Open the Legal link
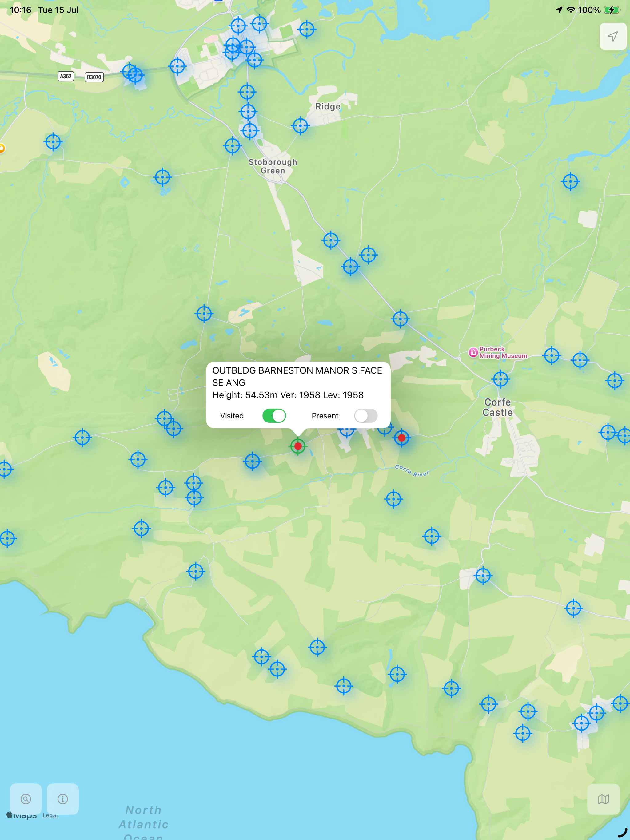Screen dimensions: 630x840 50,816
